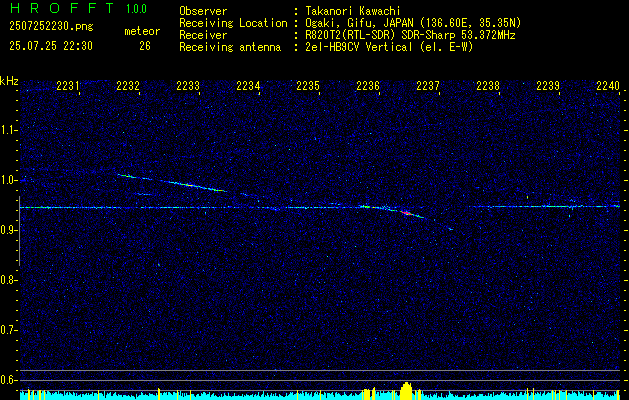Click the HROFFT program title
Image resolution: width=629 pixels, height=400 pixels.
tap(61, 8)
